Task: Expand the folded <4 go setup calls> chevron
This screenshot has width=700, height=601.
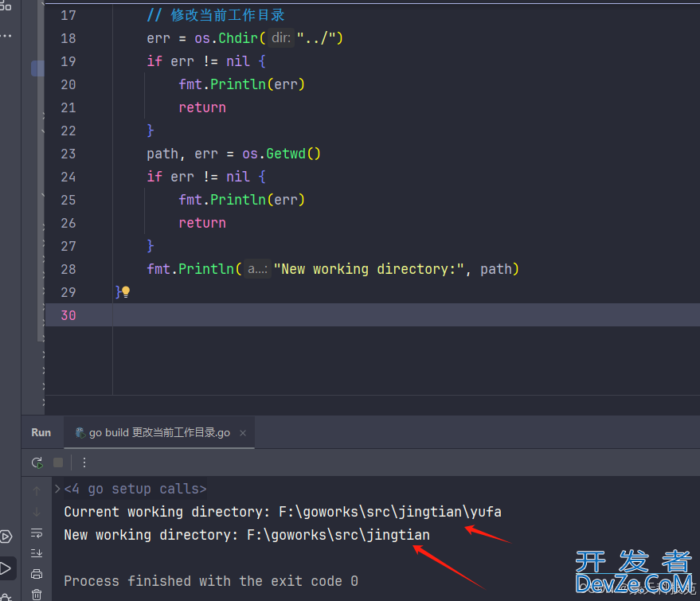Action: tap(57, 489)
